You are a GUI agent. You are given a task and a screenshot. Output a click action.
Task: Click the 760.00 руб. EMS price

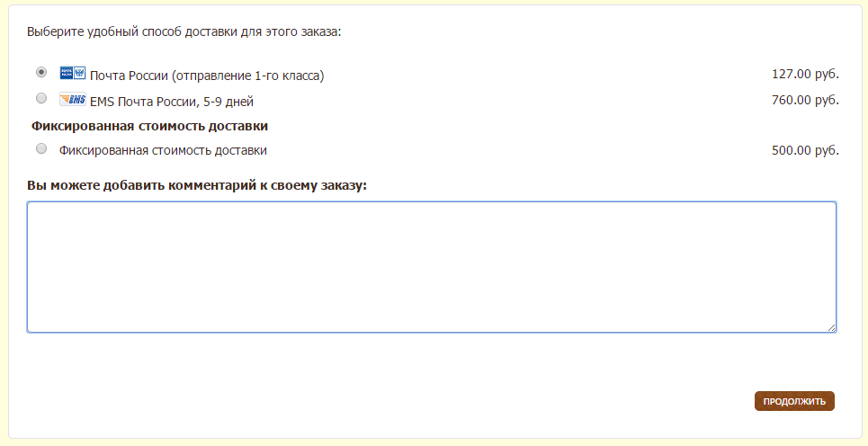pyautogui.click(x=805, y=100)
